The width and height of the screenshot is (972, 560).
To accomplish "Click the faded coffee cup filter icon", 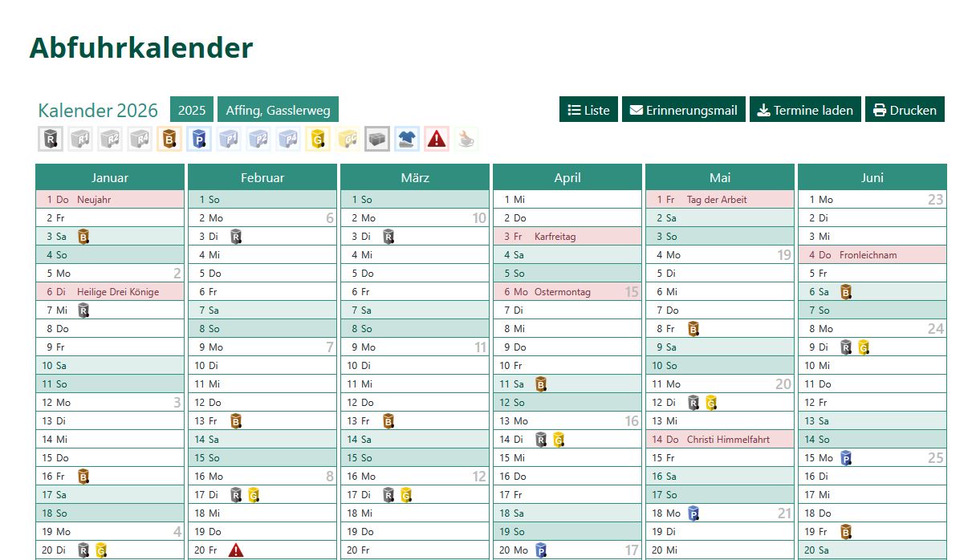I will click(x=466, y=139).
